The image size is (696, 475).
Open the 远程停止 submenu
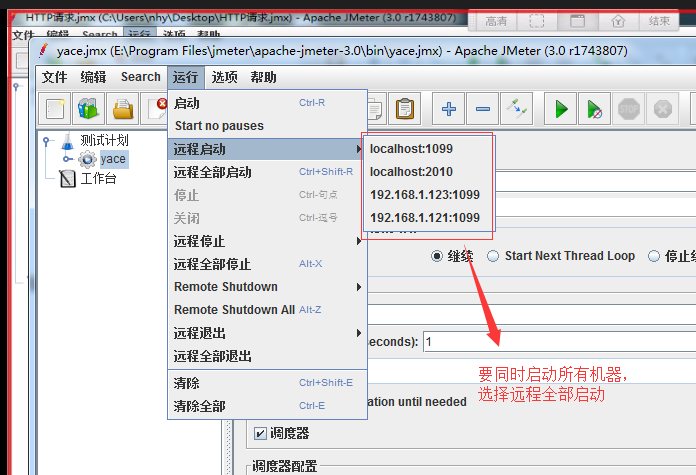click(268, 241)
